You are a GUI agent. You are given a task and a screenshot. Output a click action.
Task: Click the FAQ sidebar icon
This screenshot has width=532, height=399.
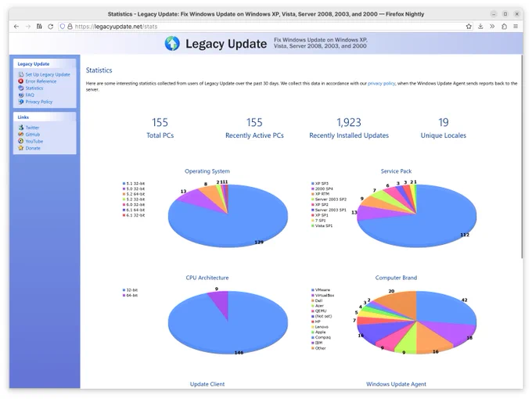click(20, 95)
